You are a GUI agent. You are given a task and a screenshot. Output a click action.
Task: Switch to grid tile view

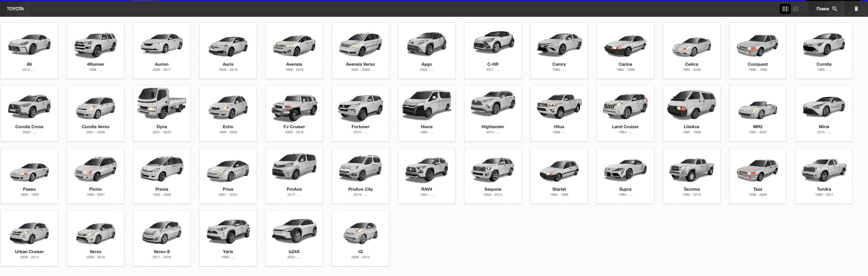(785, 9)
